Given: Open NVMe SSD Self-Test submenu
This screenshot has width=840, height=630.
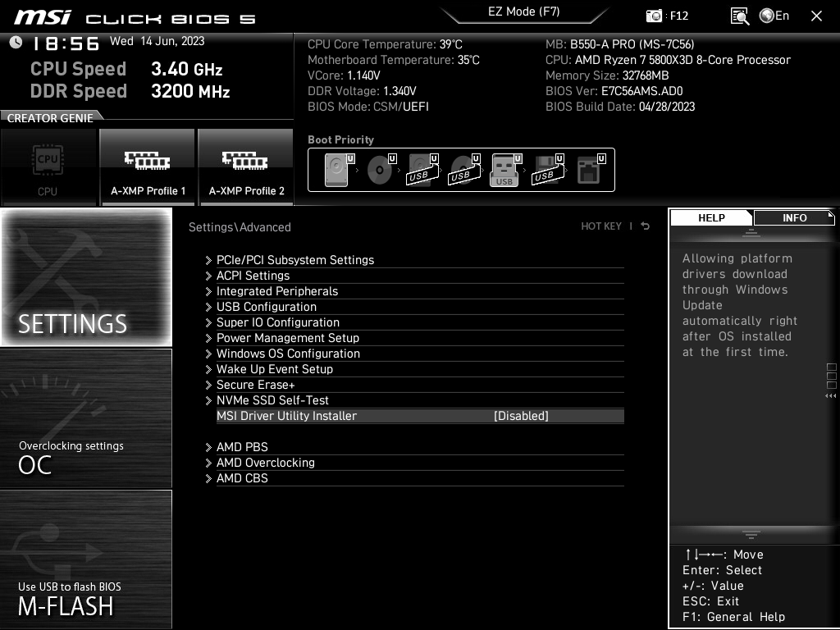Looking at the screenshot, I should click(272, 399).
